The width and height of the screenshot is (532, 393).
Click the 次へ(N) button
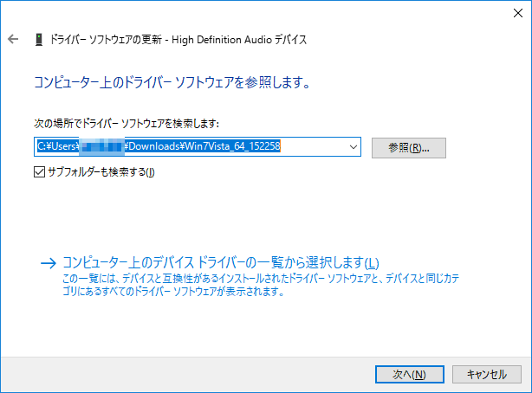pos(410,374)
